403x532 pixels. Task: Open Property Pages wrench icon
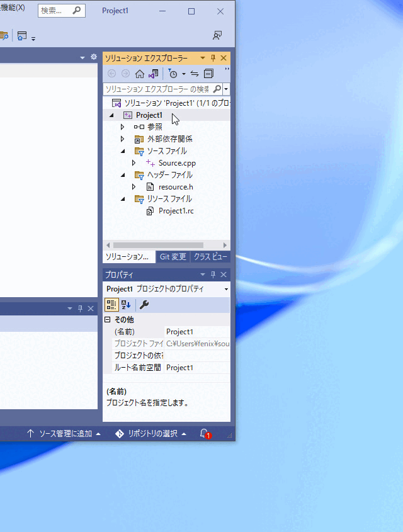[x=144, y=305]
